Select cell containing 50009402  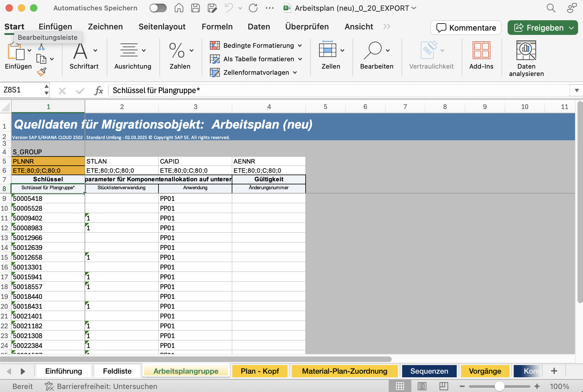click(x=48, y=218)
